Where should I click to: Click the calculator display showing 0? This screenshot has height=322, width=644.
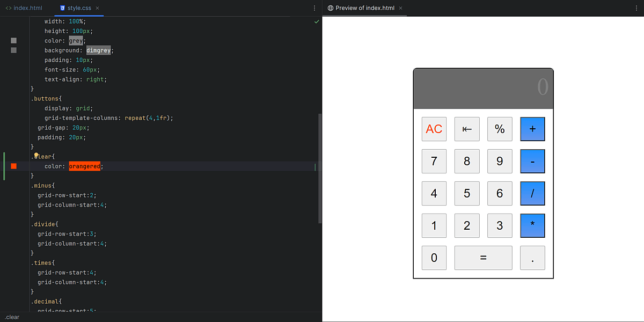tap(483, 89)
